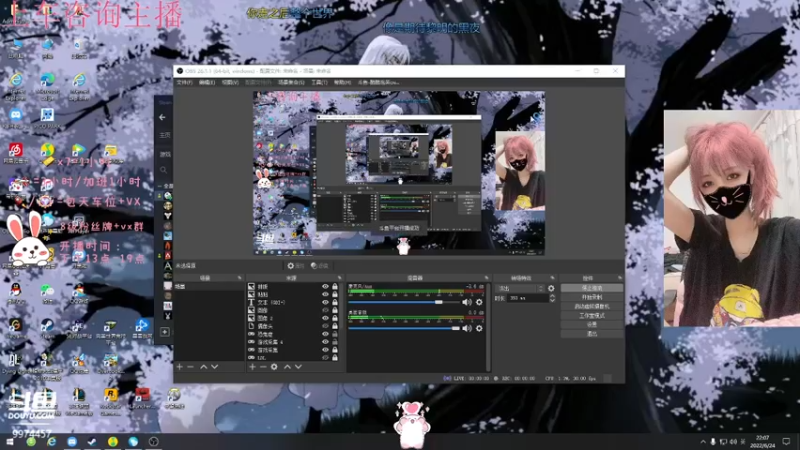The height and width of the screenshot is (450, 800).
Task: Click the 设置 button in Controls
Action: [592, 324]
